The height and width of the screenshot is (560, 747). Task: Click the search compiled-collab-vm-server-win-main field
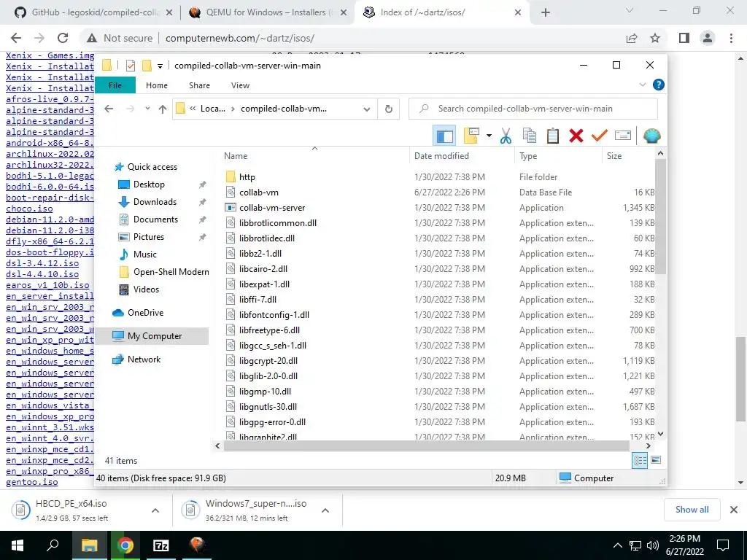pyautogui.click(x=533, y=109)
